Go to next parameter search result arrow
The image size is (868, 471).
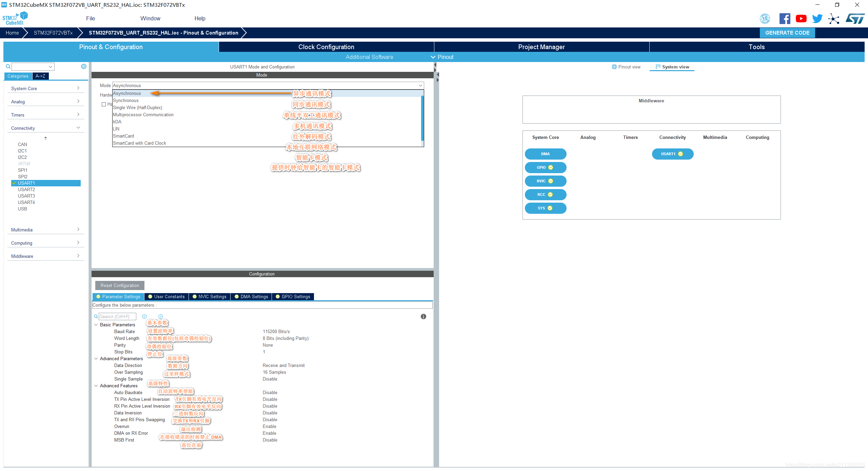coord(161,316)
